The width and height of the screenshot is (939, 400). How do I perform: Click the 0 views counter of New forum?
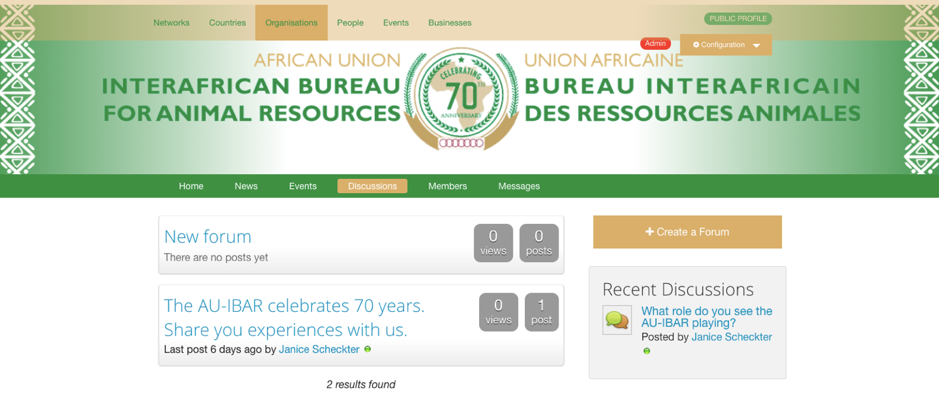(493, 243)
